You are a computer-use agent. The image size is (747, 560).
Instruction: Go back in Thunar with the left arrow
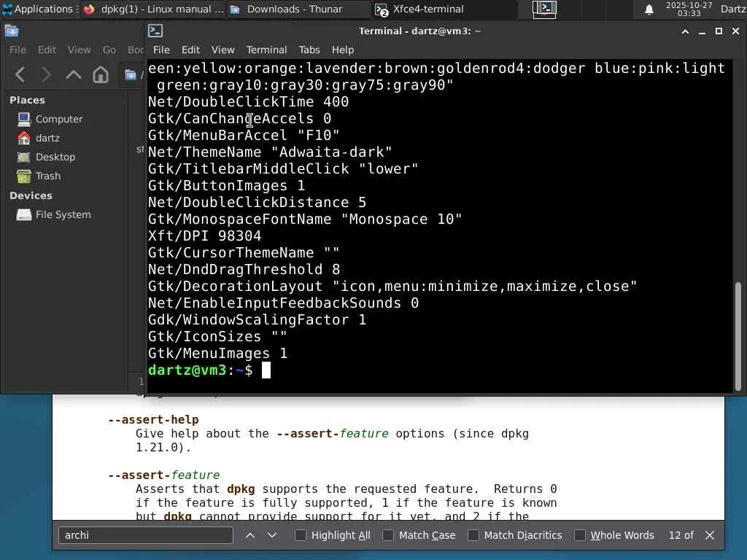click(x=20, y=75)
